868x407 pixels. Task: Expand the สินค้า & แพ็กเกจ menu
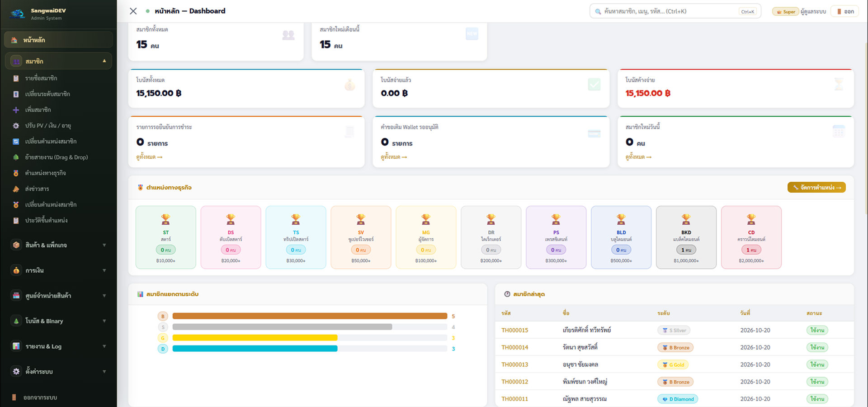point(58,245)
